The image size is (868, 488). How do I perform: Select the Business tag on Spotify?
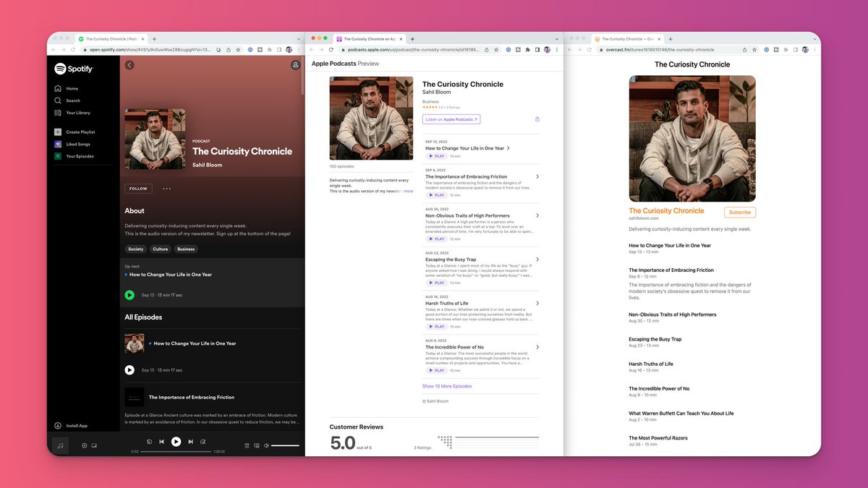[186, 249]
